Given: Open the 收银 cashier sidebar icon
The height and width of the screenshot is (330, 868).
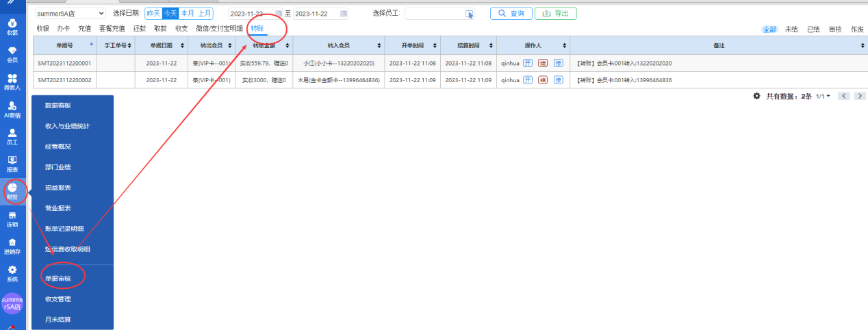Looking at the screenshot, I should [x=12, y=27].
